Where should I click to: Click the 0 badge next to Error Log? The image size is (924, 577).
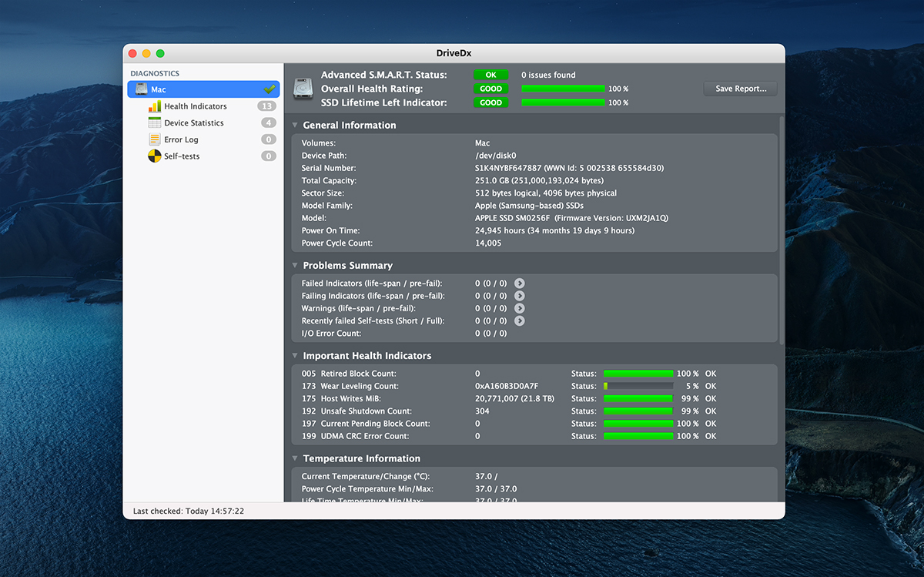(268, 139)
